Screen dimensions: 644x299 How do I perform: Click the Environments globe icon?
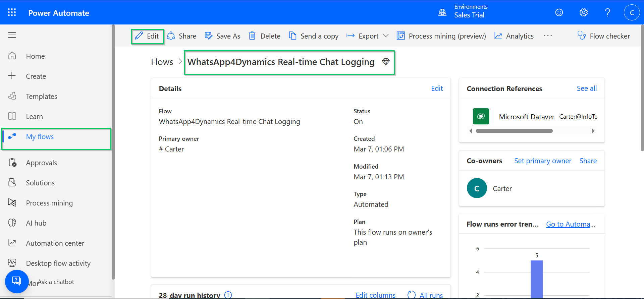tap(442, 13)
